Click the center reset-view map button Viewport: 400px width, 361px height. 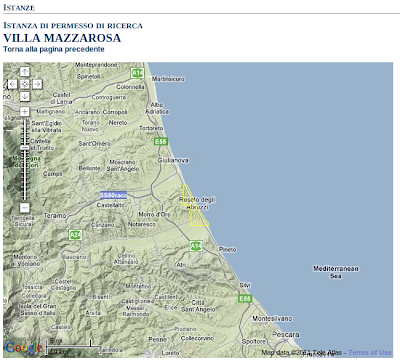click(x=25, y=84)
